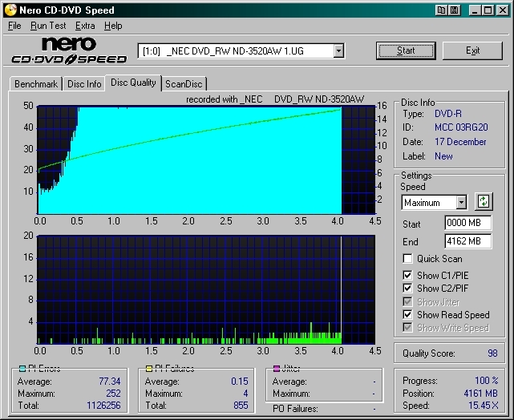This screenshot has width=514, height=420.
Task: Click the green refresh speed settings icon
Action: [484, 201]
